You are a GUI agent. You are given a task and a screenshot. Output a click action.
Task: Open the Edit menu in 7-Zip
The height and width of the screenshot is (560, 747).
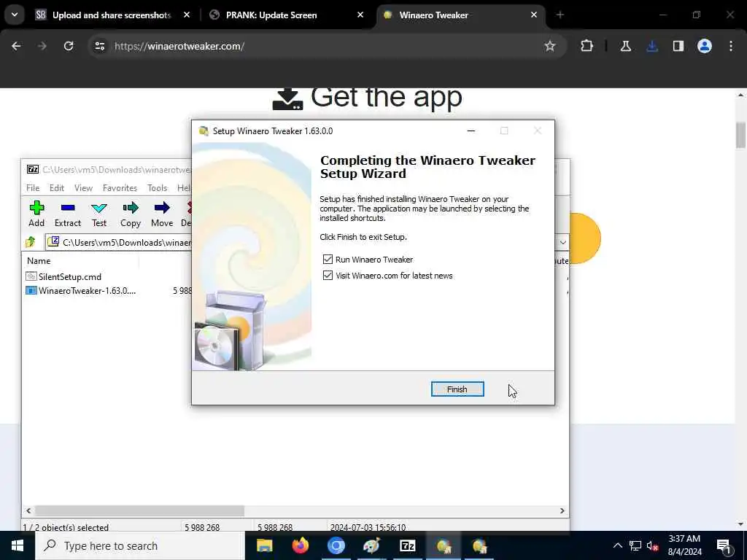57,188
